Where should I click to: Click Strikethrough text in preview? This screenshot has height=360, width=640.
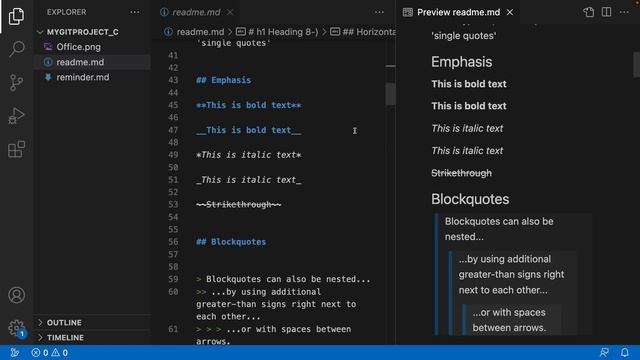(462, 173)
